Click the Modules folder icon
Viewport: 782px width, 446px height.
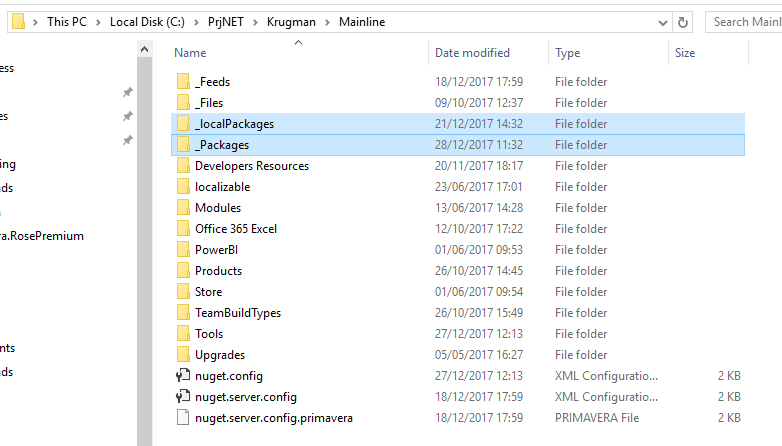pos(183,207)
